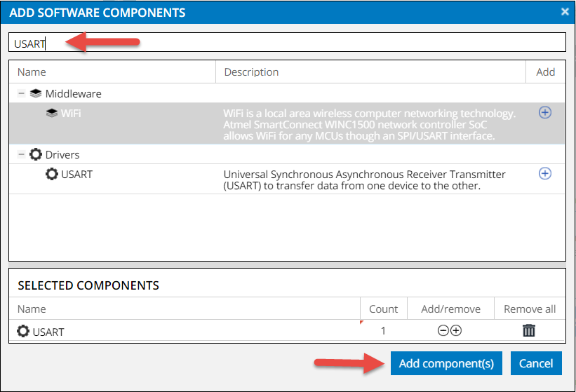The width and height of the screenshot is (576, 392).
Task: Click the search field containing USART
Action: coord(286,43)
